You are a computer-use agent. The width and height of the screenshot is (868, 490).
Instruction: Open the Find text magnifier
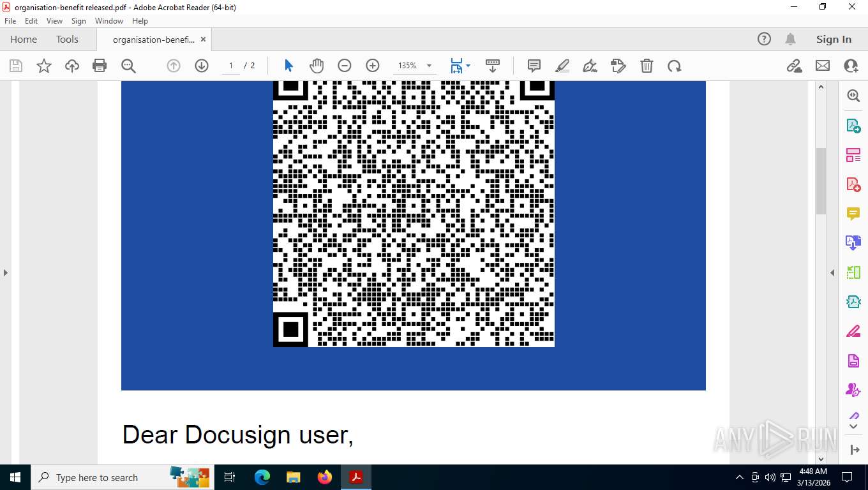(128, 66)
